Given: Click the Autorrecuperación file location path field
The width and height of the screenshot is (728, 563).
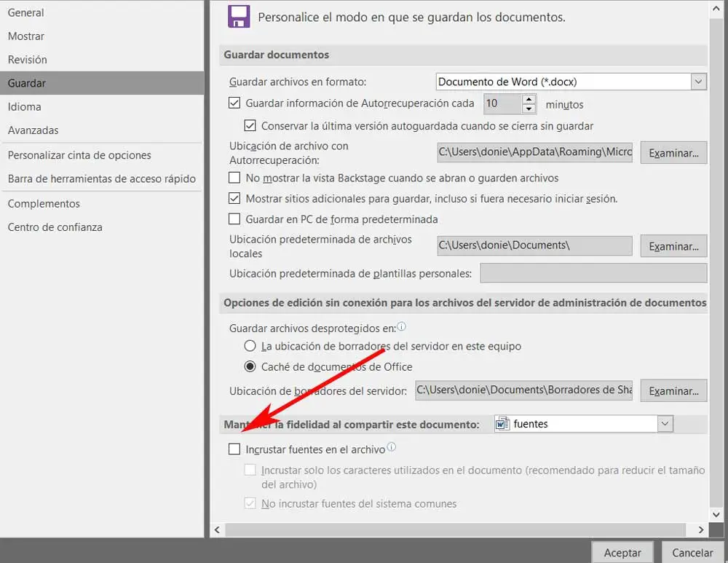Looking at the screenshot, I should tap(534, 152).
